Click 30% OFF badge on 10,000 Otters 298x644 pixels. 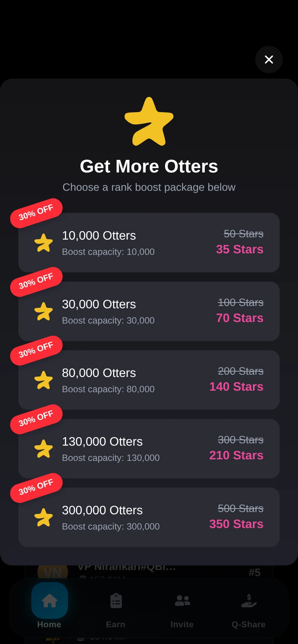coord(36,213)
